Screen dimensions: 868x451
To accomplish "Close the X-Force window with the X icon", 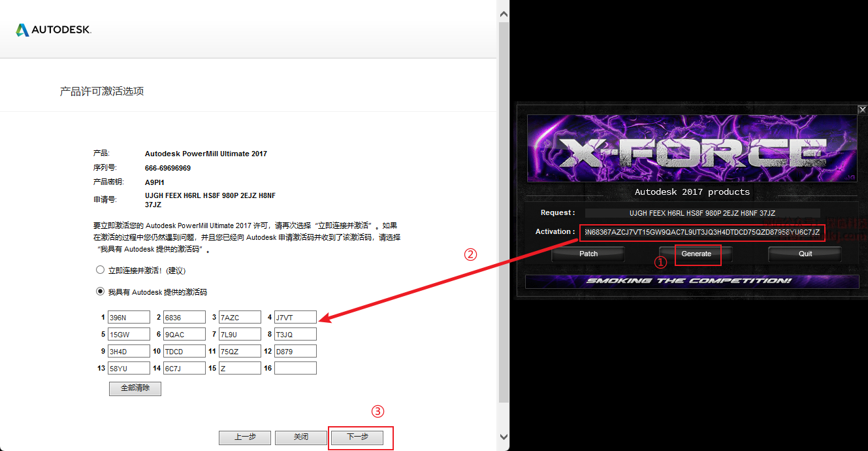I will 862,110.
